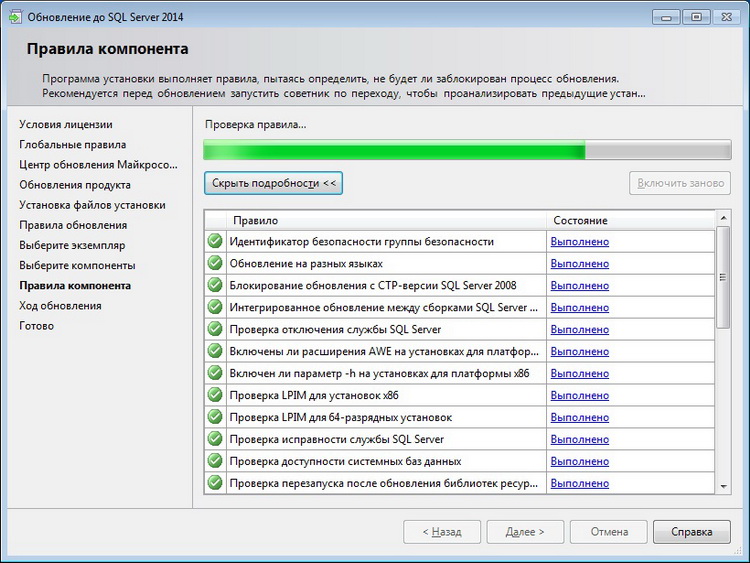Click rule text Проверка LPIM для установок x86

(x=314, y=396)
